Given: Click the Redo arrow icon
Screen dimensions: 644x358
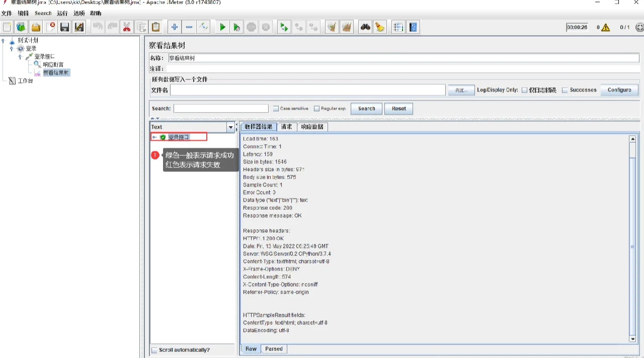Looking at the screenshot, I should point(112,27).
